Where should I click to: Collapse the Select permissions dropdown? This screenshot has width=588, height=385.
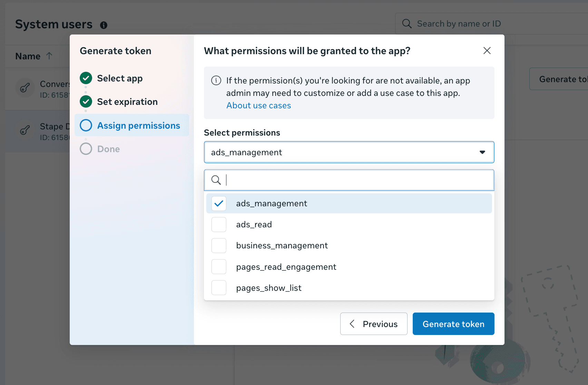(x=482, y=152)
